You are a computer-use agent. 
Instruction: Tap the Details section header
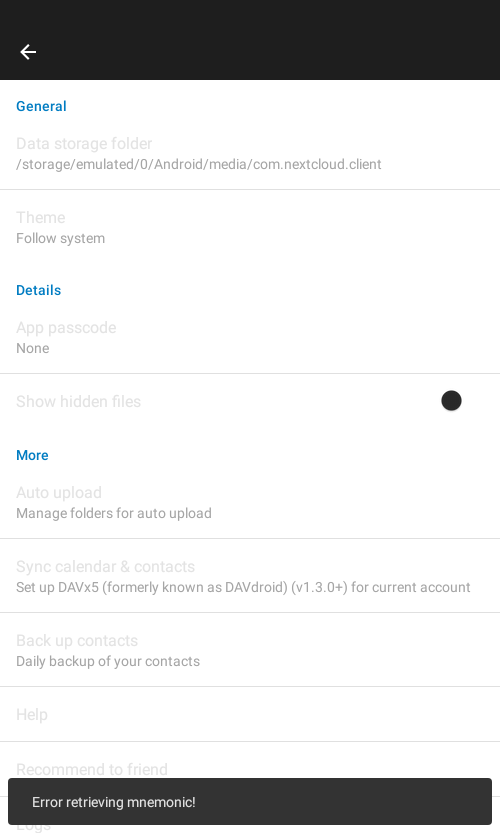(x=38, y=290)
